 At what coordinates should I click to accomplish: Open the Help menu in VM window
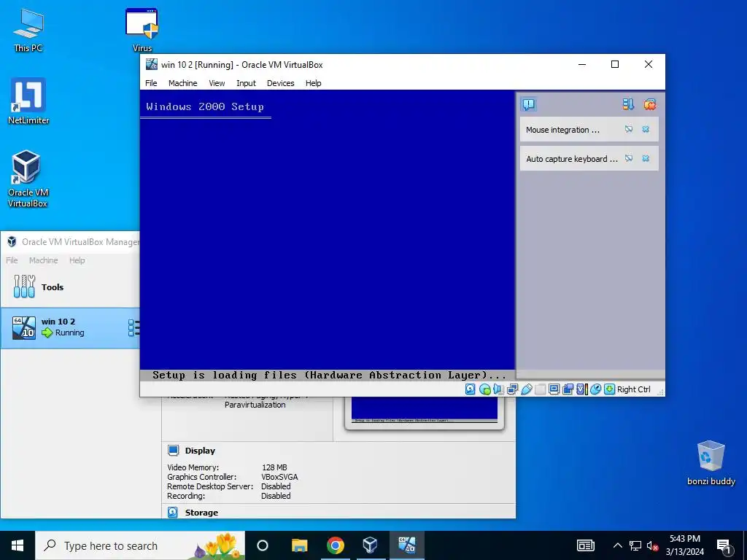pos(313,83)
